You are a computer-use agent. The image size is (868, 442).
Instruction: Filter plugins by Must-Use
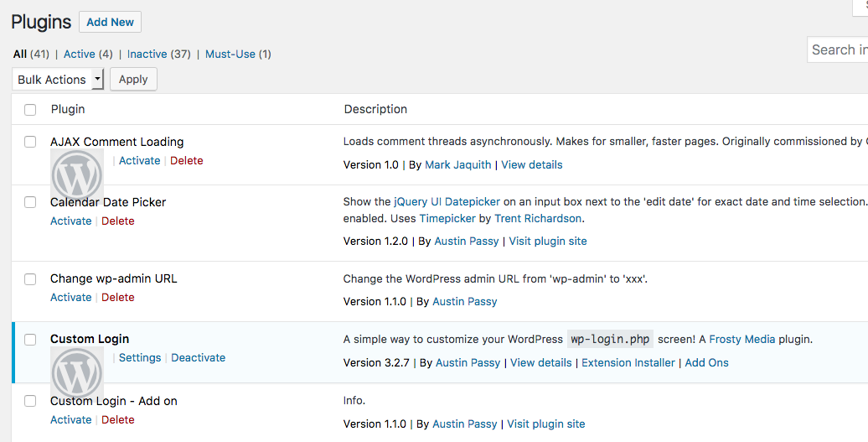[230, 54]
